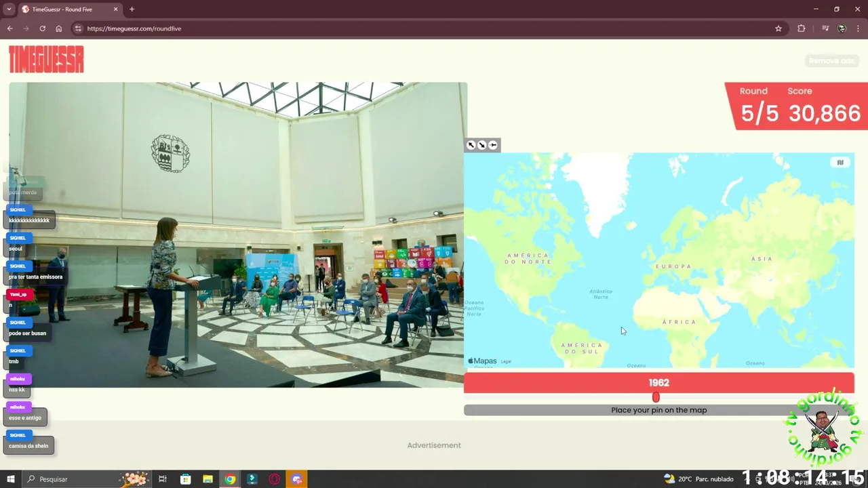Screen dimensions: 868x488
Task: View site information icon in address bar
Action: coord(78,28)
